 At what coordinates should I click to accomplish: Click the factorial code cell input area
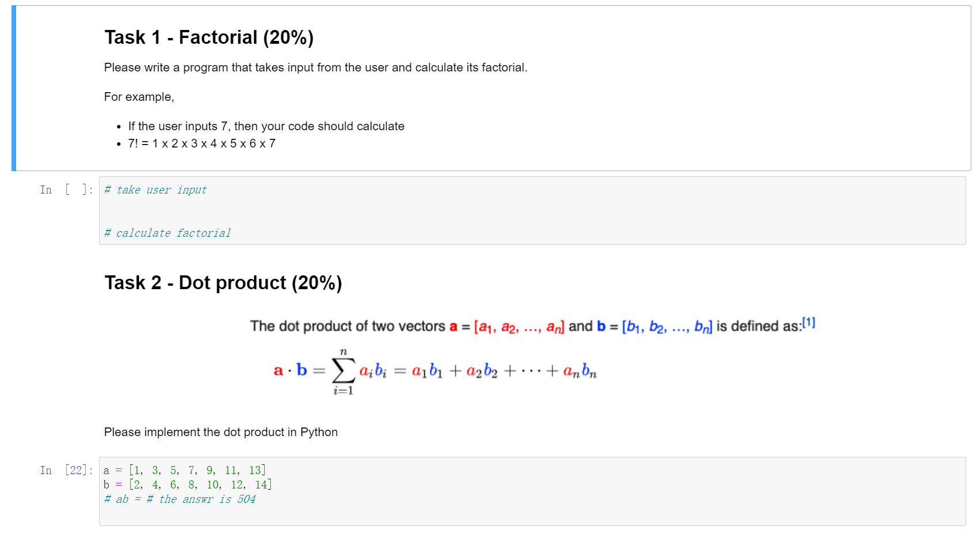click(532, 211)
